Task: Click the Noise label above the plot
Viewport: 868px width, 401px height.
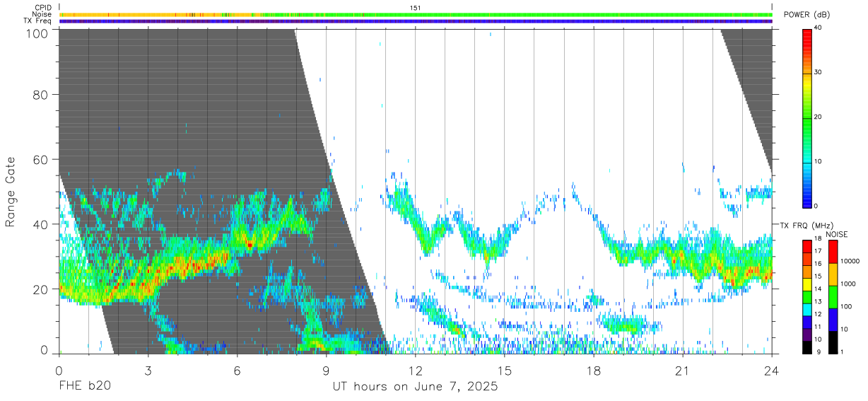Action: [x=42, y=14]
